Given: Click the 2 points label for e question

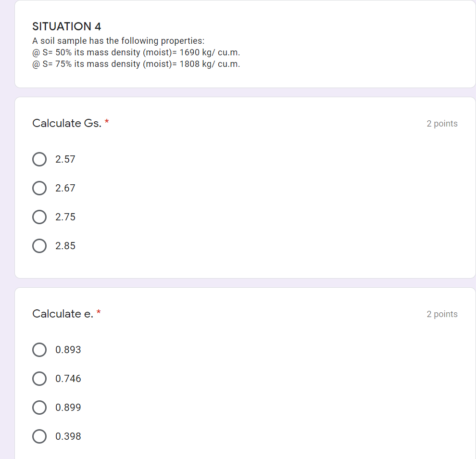Looking at the screenshot, I should click(x=442, y=314).
